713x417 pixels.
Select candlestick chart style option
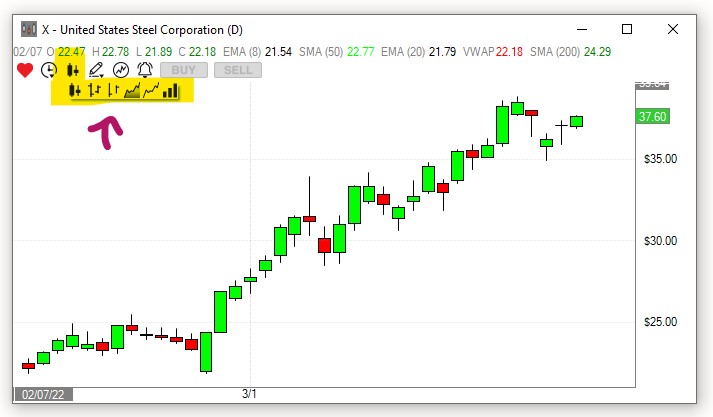point(75,91)
